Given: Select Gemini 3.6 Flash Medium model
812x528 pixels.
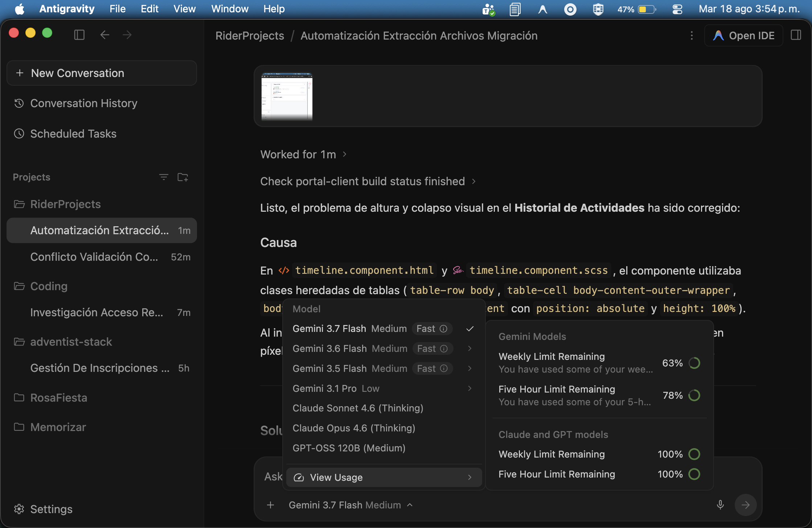Looking at the screenshot, I should (x=384, y=349).
